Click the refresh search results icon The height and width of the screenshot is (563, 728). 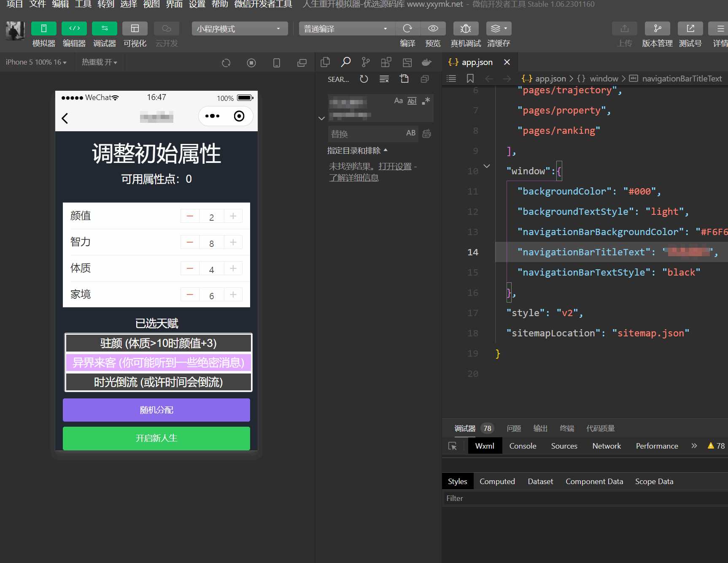364,79
